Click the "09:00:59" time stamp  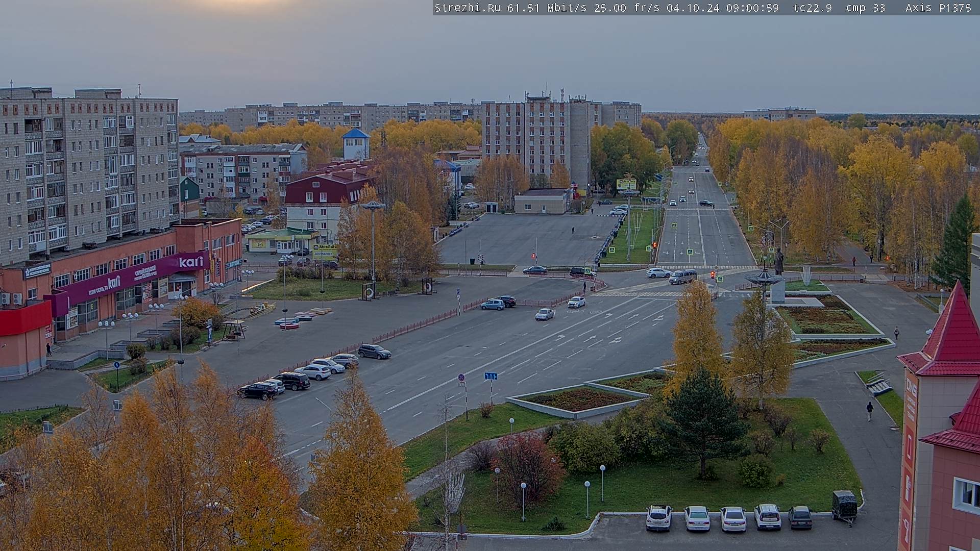pos(754,8)
